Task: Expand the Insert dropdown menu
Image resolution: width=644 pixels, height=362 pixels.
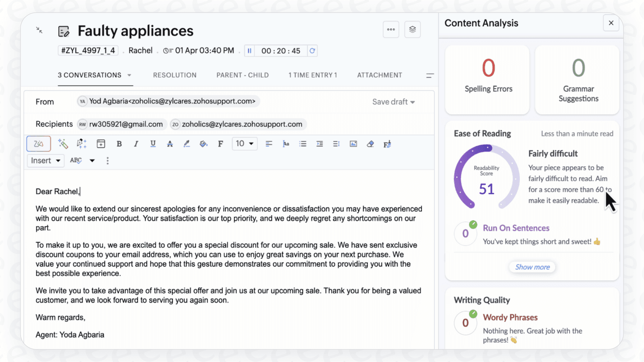Action: [x=45, y=161]
